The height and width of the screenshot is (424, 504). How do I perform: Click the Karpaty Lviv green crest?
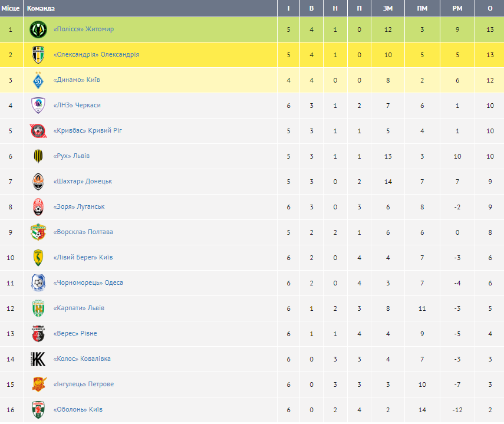[38, 308]
